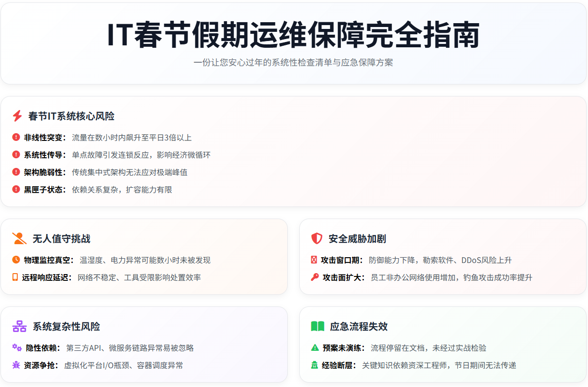
Task: Click the green open book icon
Action: pyautogui.click(x=318, y=327)
